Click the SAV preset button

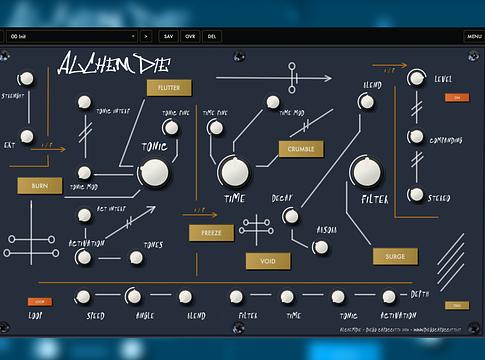click(169, 36)
